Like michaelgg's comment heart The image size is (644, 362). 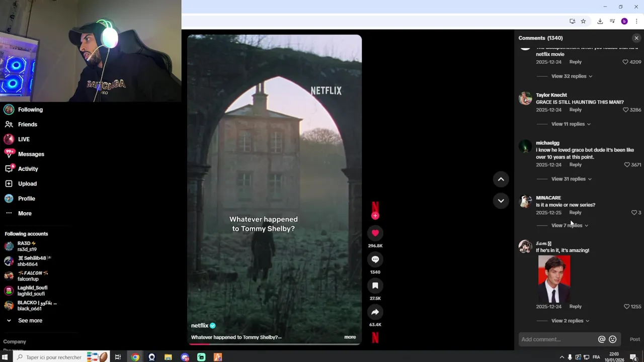(627, 165)
